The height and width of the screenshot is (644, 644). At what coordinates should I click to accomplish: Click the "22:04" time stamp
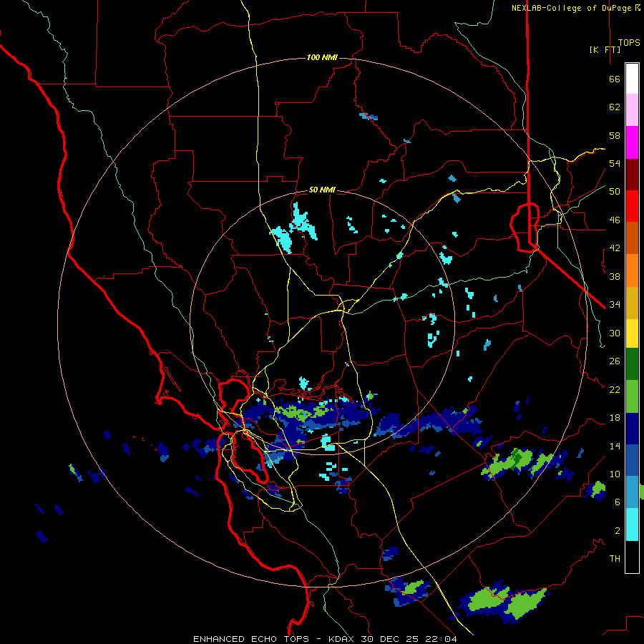441,639
